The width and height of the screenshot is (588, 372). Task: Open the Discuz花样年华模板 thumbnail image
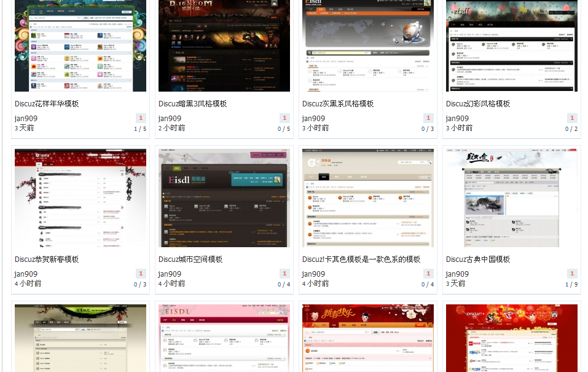[x=80, y=46]
